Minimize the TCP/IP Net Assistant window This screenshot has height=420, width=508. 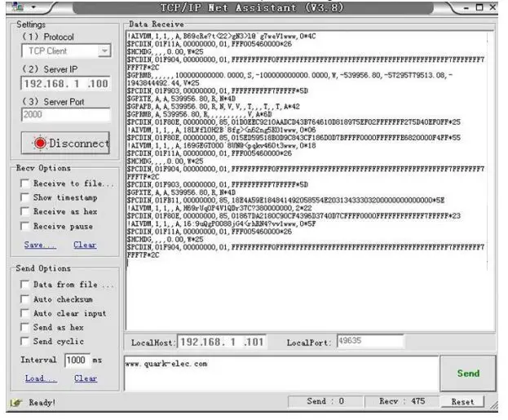pos(466,7)
